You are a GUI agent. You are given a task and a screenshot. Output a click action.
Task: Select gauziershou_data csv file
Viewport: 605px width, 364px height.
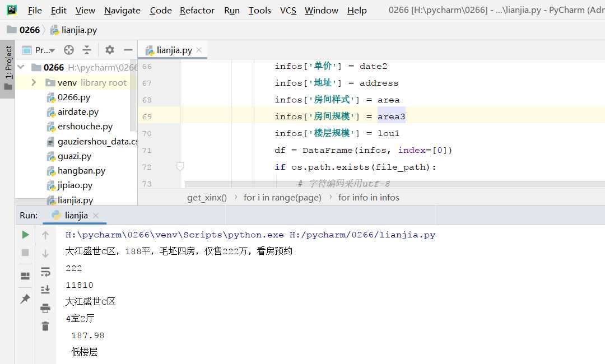[x=92, y=142]
